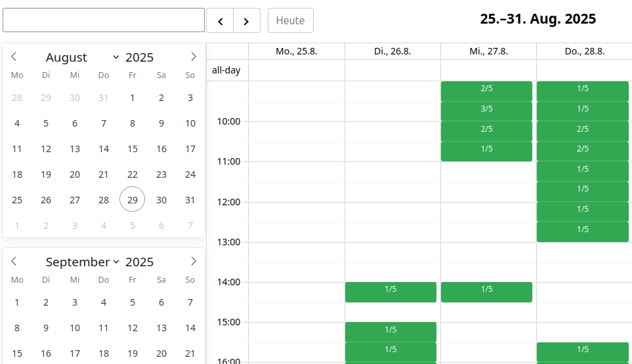Select August 15 in the mini calendar
The height and width of the screenshot is (364, 632).
[133, 149]
